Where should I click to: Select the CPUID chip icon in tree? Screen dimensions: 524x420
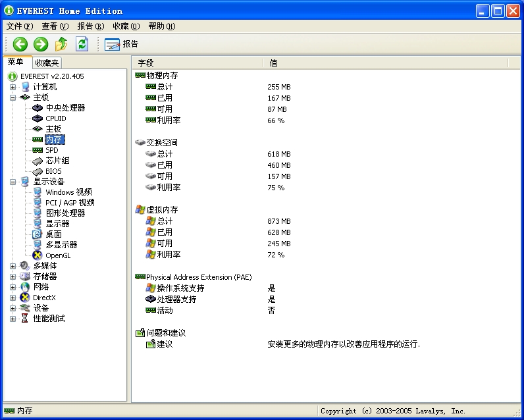(38, 118)
